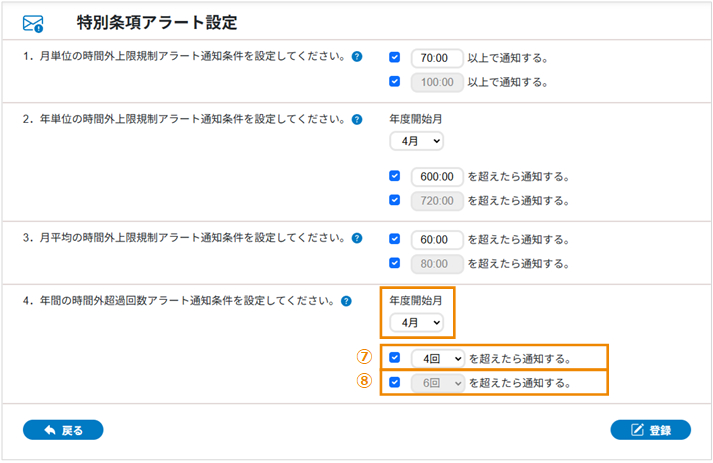Toggle the 6回 excess count checkbox

tap(396, 382)
